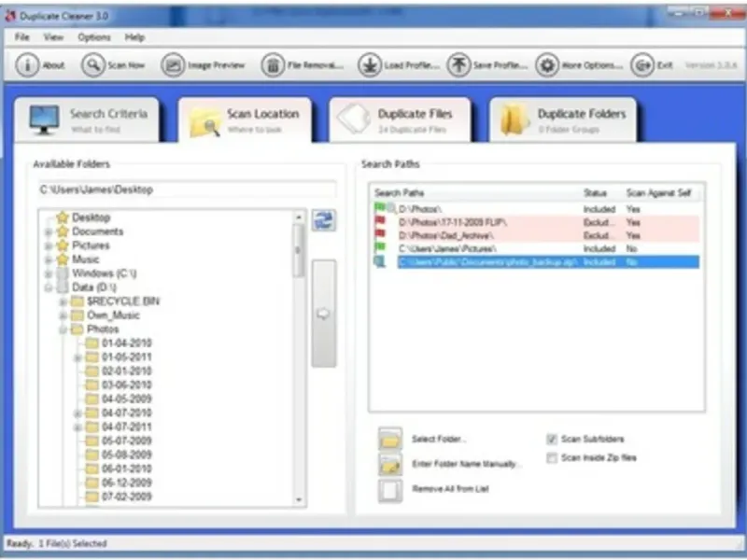
Task: Click the Desktop star icon in tree
Action: pyautogui.click(x=63, y=217)
